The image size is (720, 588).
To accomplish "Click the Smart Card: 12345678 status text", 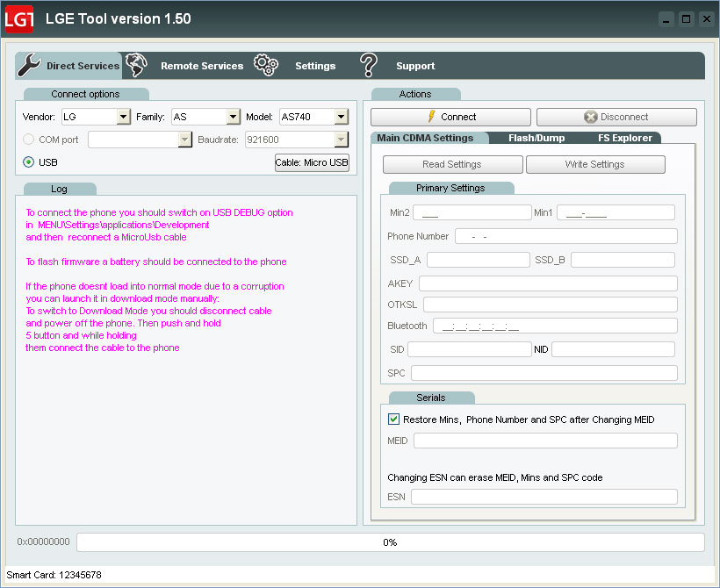I will pyautogui.click(x=54, y=575).
